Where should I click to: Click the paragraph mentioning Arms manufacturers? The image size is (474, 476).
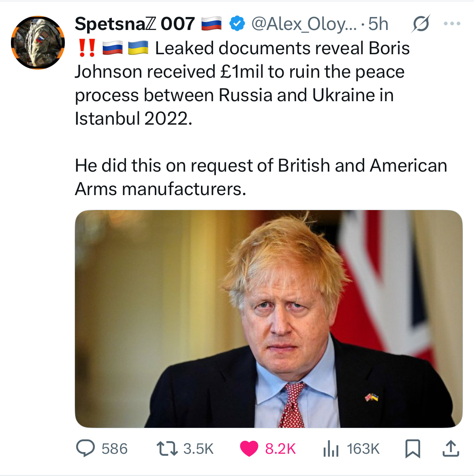coord(260,177)
